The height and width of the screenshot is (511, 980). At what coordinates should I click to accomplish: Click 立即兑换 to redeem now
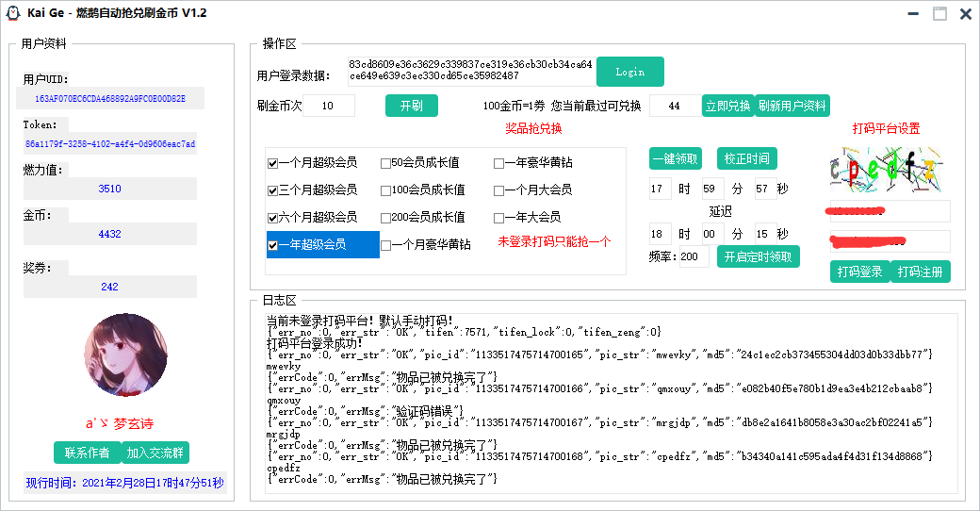727,106
